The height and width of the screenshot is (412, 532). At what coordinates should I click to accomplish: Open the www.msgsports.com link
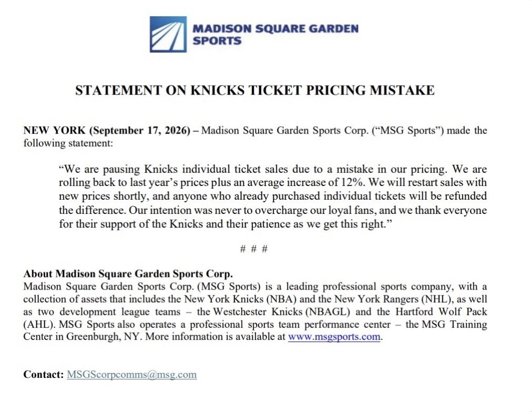(x=334, y=337)
